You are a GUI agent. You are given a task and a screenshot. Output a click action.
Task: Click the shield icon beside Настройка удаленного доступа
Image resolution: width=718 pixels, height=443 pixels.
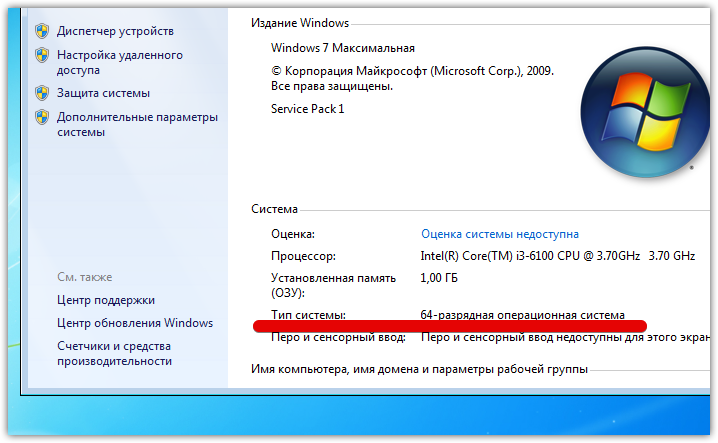coord(42,55)
